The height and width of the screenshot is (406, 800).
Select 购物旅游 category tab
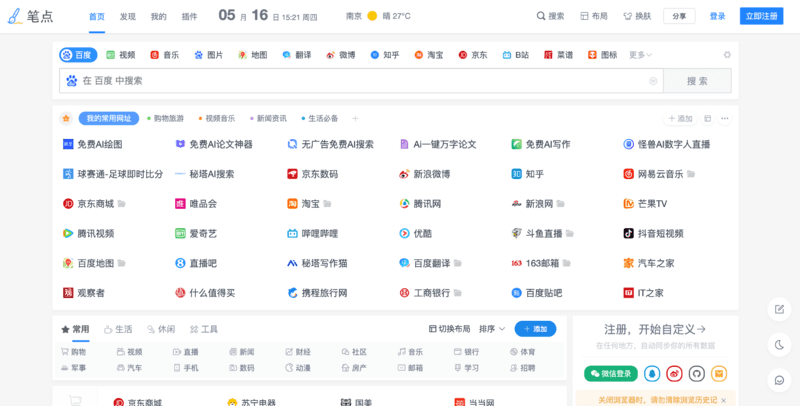click(x=165, y=119)
